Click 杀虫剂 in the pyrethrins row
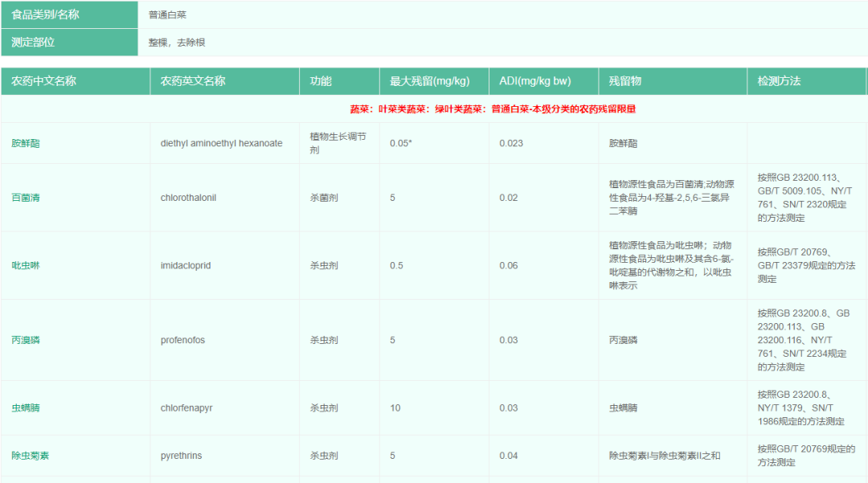The height and width of the screenshot is (483, 868). click(x=324, y=456)
